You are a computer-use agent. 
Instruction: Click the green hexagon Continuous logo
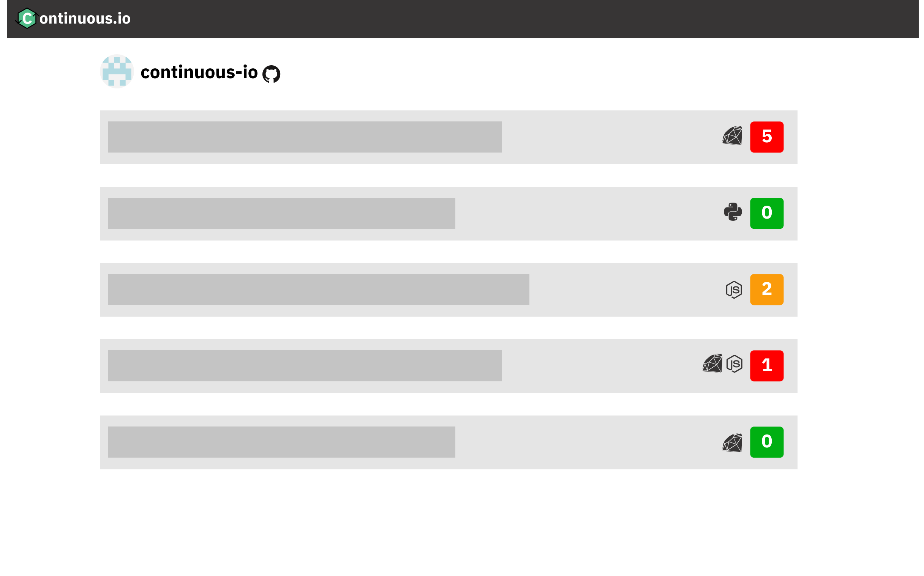(27, 18)
